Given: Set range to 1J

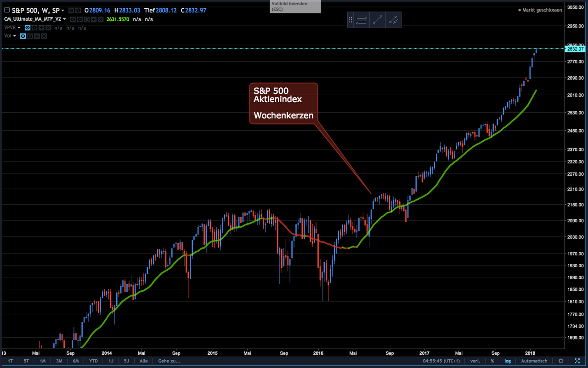Looking at the screenshot, I should (x=111, y=361).
